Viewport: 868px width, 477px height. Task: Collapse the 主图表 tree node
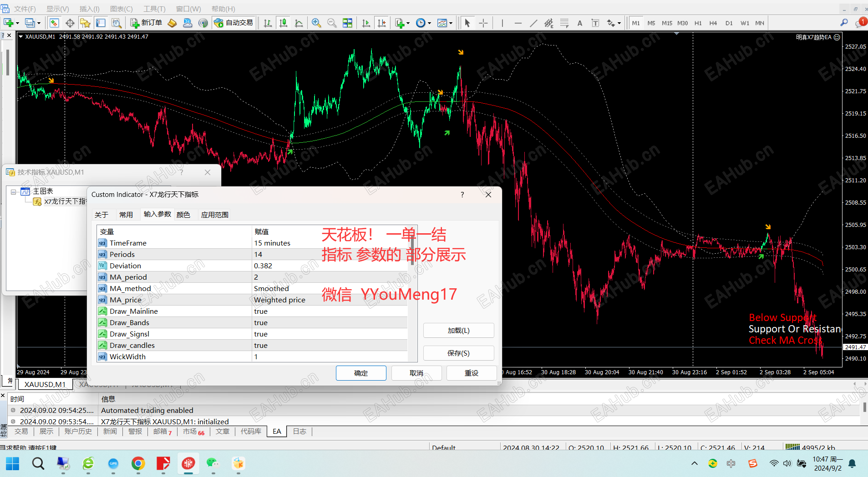click(x=13, y=191)
